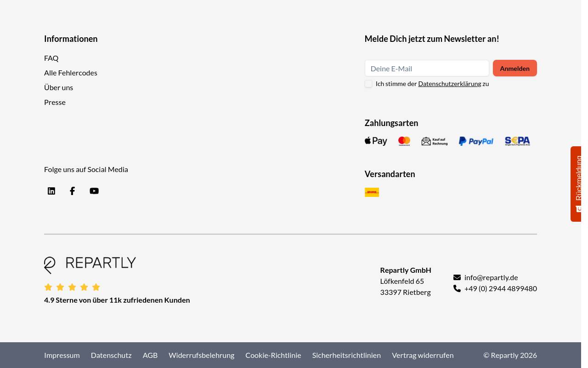Click the SEPA payment logo
This screenshot has height=368, width=588.
pos(517,141)
